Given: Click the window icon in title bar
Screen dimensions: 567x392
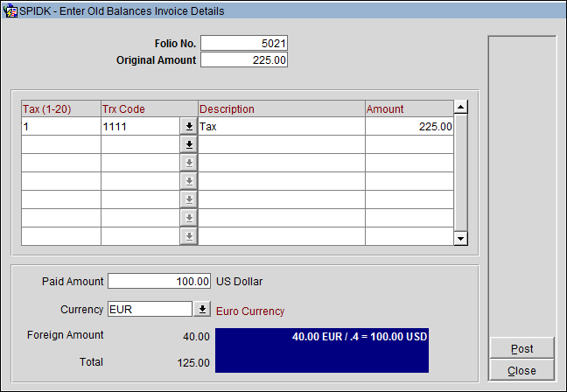Looking at the screenshot, I should (x=10, y=11).
